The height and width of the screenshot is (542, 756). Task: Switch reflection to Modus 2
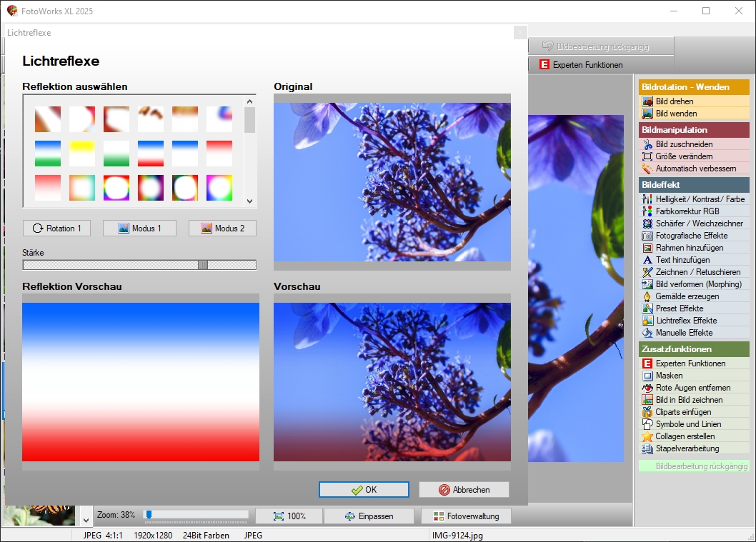(x=222, y=229)
